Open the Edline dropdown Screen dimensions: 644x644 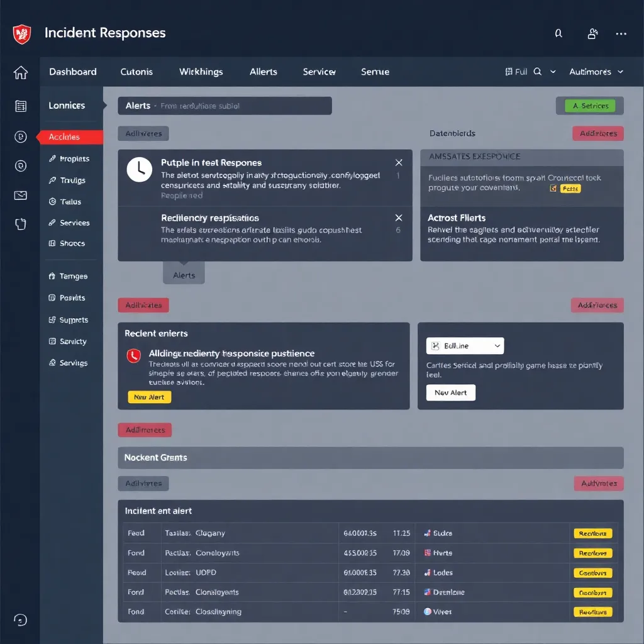(x=465, y=345)
